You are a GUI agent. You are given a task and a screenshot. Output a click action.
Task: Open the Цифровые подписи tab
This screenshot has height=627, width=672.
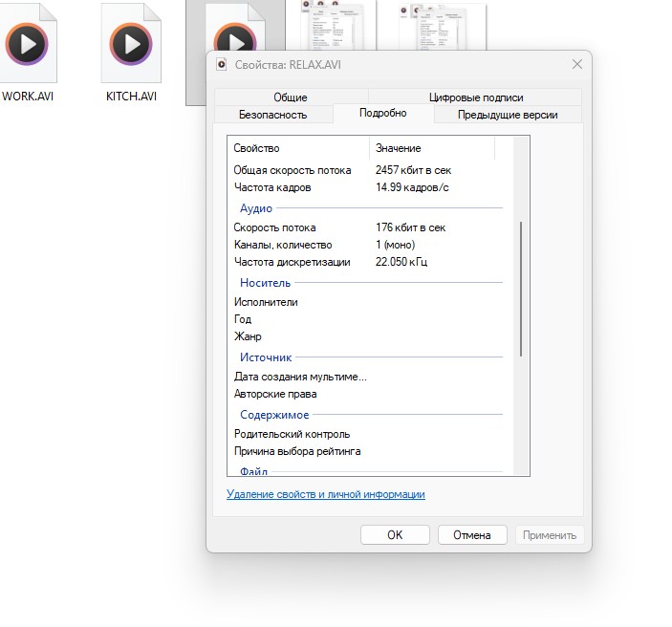coord(476,97)
